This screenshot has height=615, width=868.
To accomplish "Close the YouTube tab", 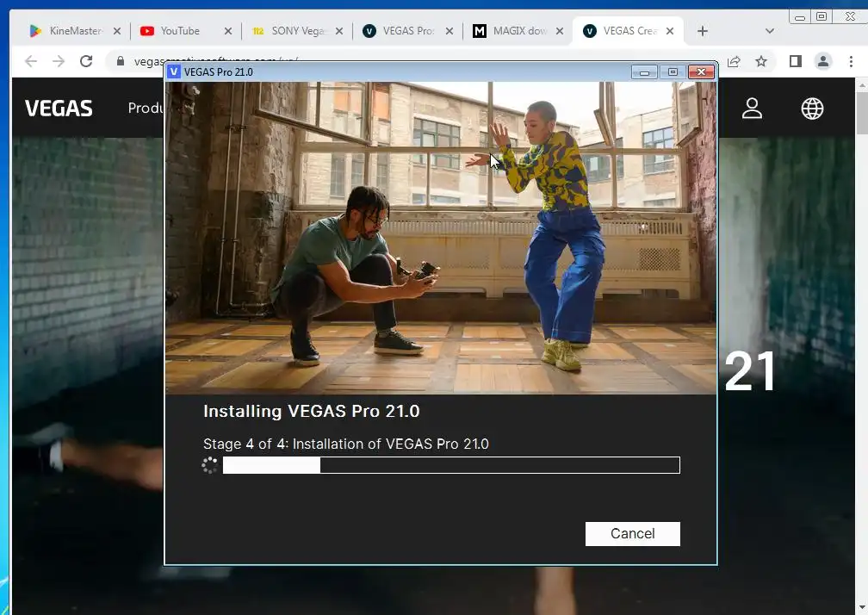I will (228, 31).
